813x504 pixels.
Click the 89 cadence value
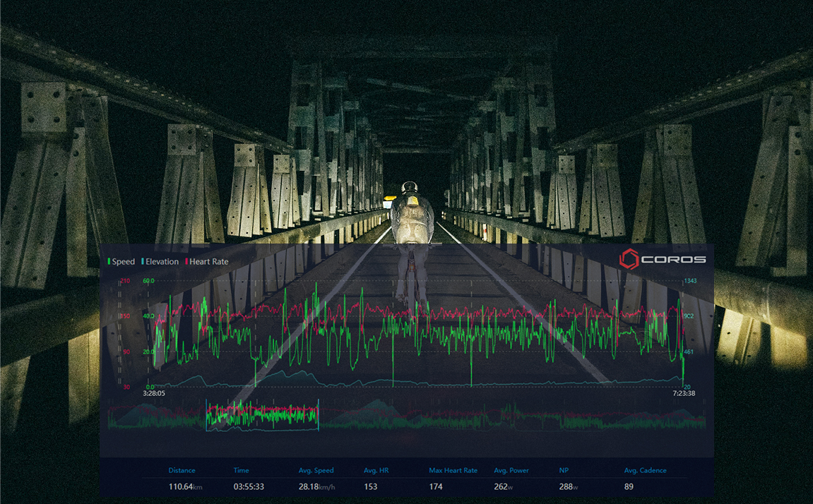[629, 487]
